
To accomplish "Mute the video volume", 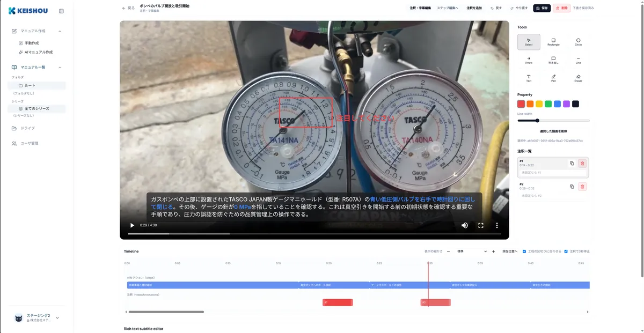I will [x=464, y=225].
